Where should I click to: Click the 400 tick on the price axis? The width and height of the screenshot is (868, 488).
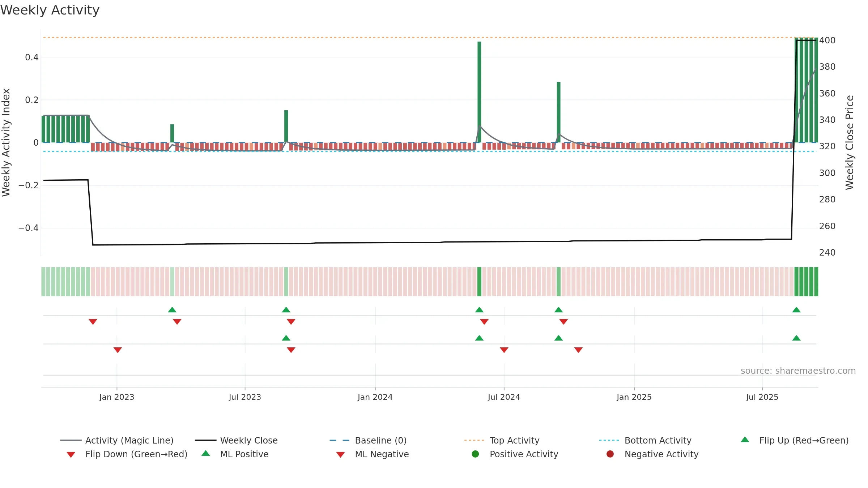pyautogui.click(x=827, y=40)
